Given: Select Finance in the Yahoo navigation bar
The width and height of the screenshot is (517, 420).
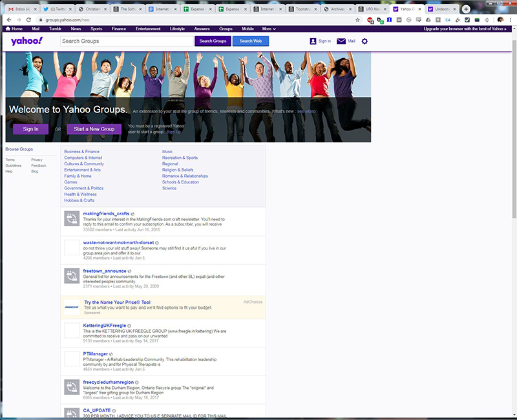Looking at the screenshot, I should click(119, 29).
